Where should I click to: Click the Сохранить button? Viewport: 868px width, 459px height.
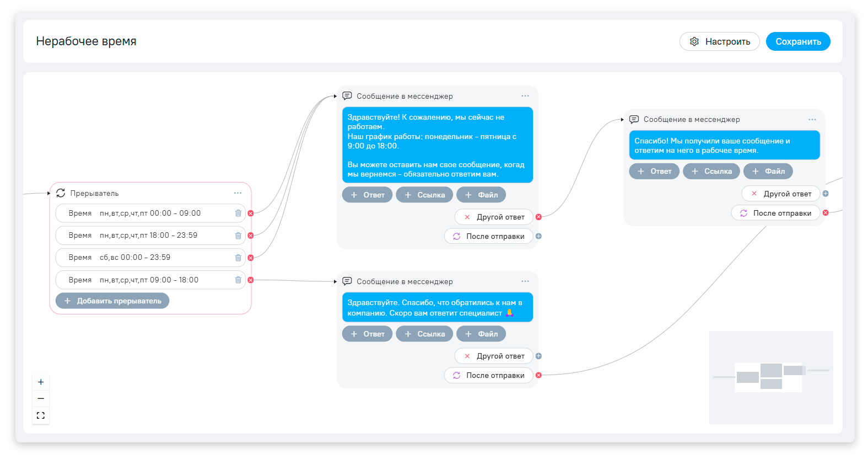click(797, 41)
